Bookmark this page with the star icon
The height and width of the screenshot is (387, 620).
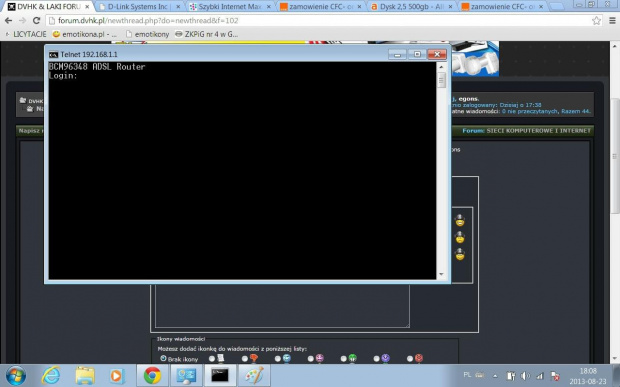[596, 21]
